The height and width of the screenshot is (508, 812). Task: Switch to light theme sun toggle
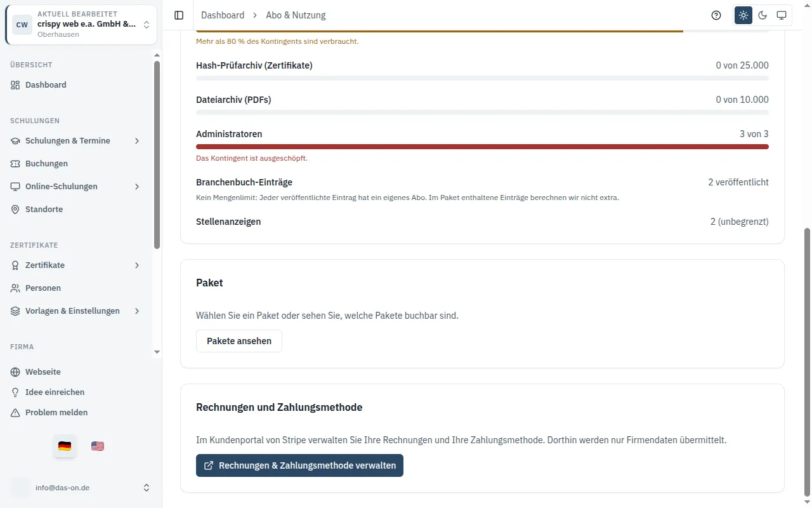743,15
